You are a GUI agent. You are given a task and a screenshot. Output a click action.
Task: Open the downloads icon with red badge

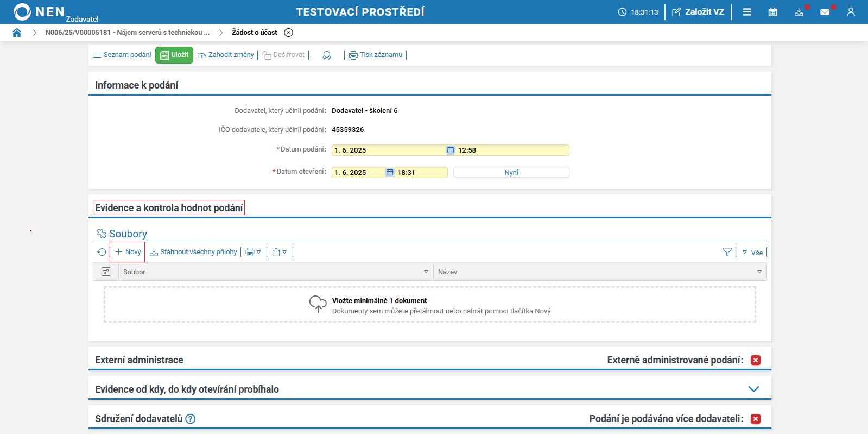click(x=799, y=12)
